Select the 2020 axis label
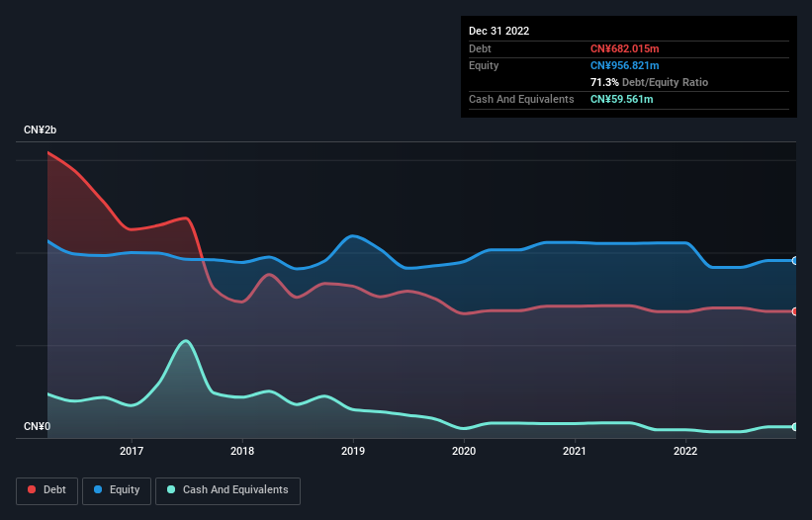Screen dimensions: 812x520 (464, 451)
